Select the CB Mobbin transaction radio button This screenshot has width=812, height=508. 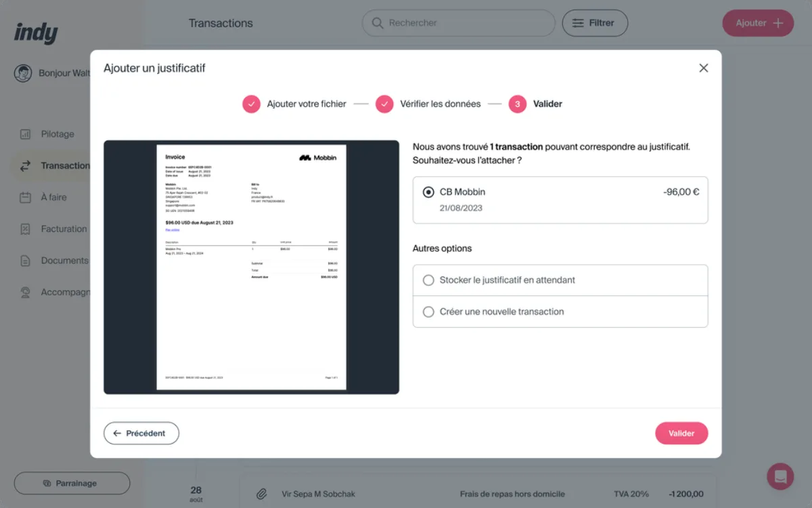pyautogui.click(x=428, y=192)
